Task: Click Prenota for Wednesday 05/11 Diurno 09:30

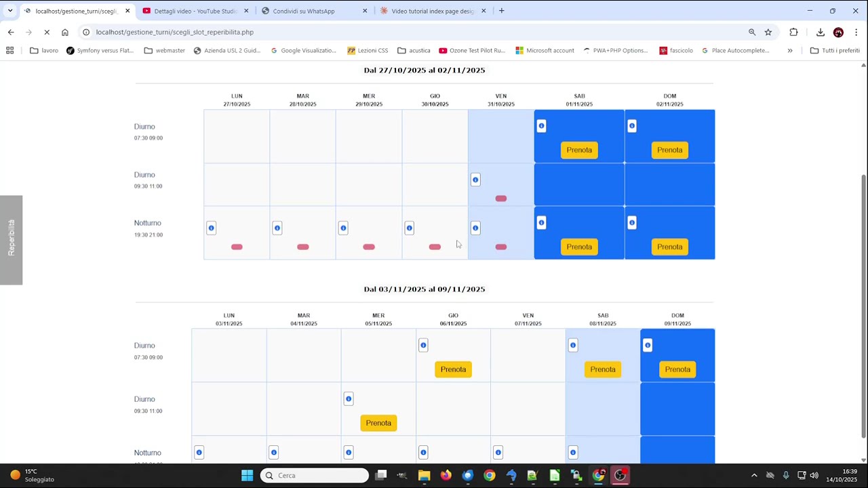Action: click(378, 423)
